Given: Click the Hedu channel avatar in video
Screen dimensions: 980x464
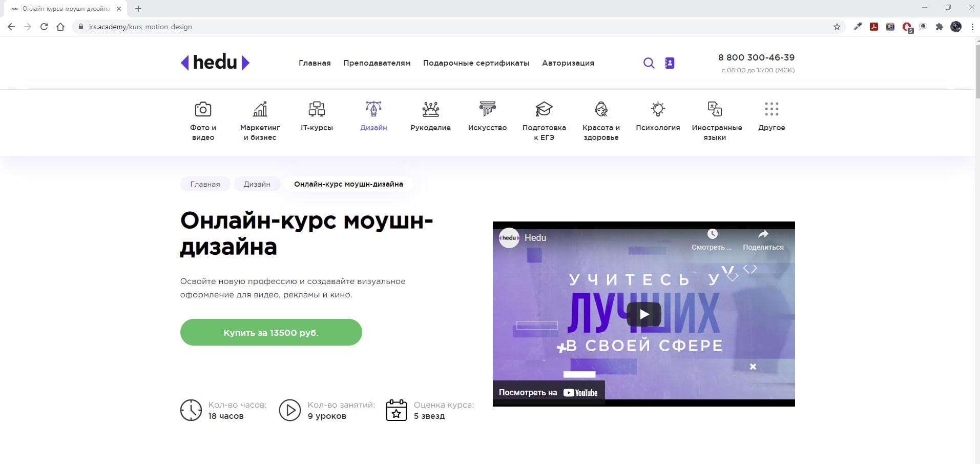Looking at the screenshot, I should (x=509, y=238).
